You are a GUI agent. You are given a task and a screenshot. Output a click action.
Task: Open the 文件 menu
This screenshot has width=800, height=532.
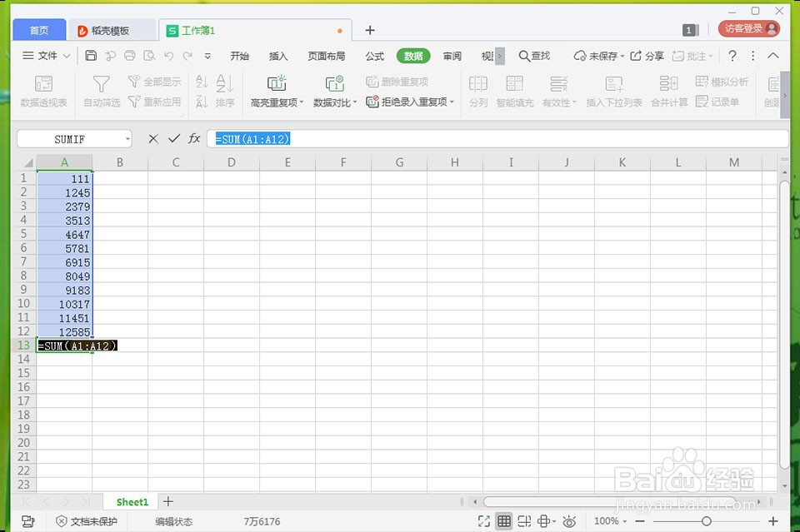point(46,56)
